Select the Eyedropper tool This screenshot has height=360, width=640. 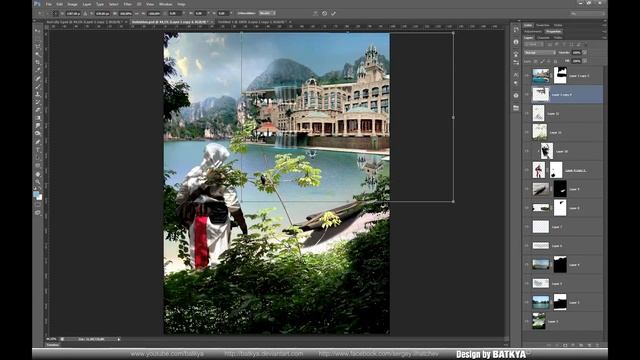38,71
